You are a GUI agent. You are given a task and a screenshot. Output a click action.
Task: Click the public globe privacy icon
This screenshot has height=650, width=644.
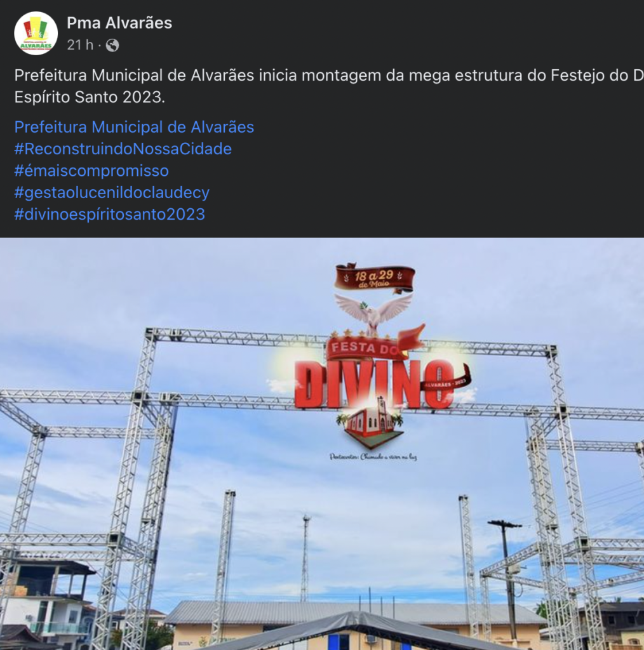112,45
